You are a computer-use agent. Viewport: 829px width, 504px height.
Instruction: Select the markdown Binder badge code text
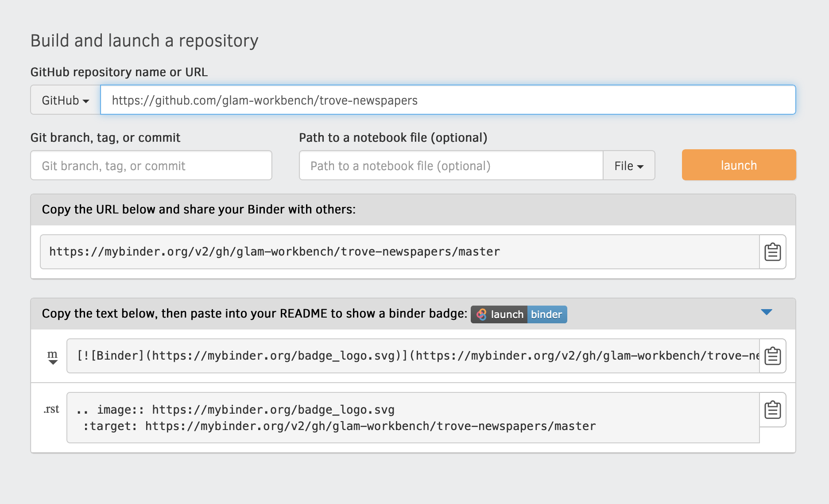(x=413, y=356)
